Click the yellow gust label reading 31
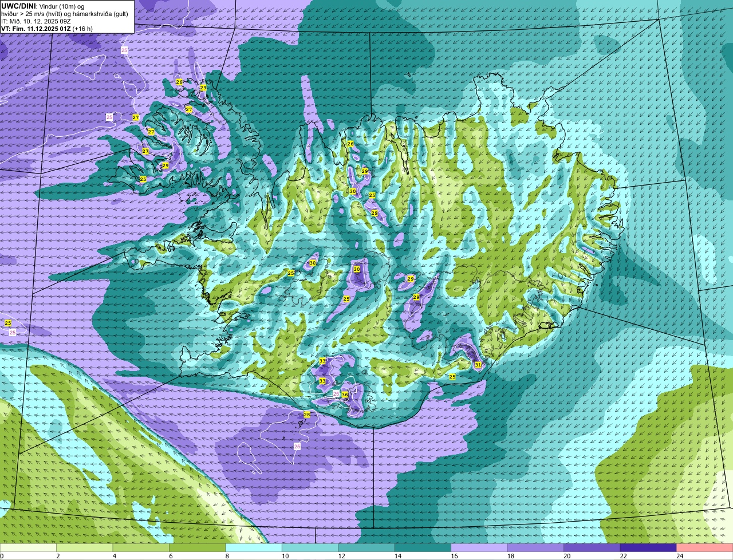733x560 pixels. pyautogui.click(x=478, y=365)
